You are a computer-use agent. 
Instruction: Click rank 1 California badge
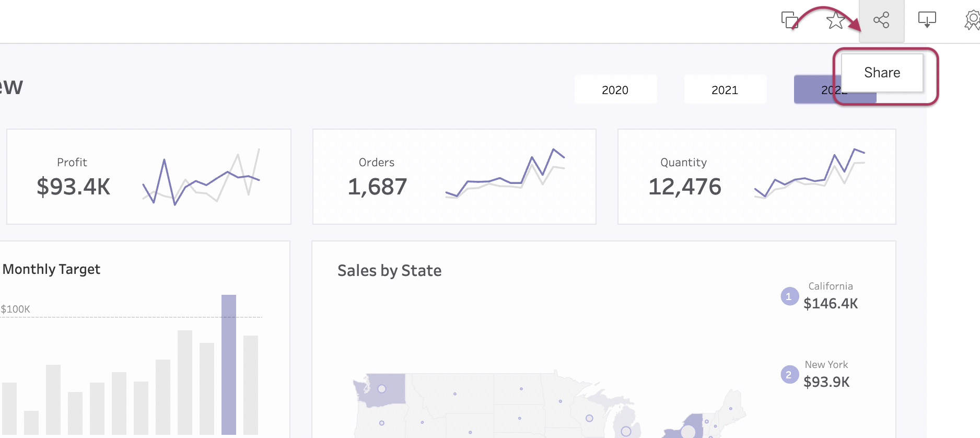point(789,296)
